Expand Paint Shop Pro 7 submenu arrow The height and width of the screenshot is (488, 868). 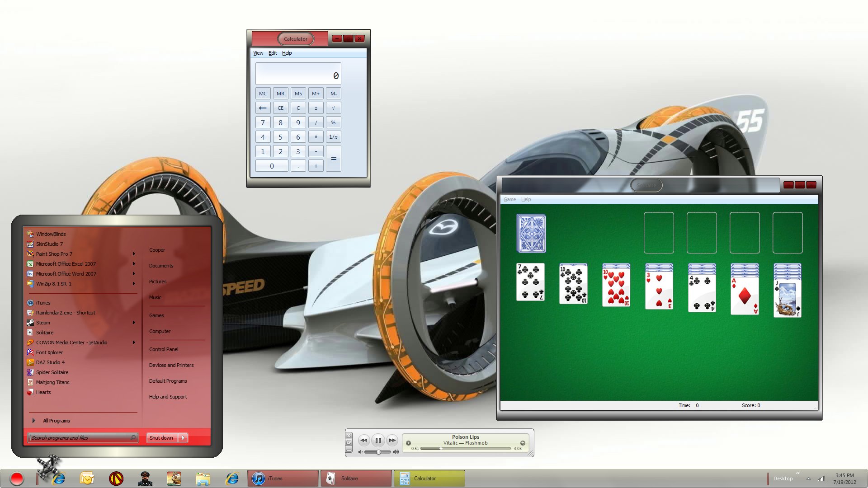pos(134,254)
